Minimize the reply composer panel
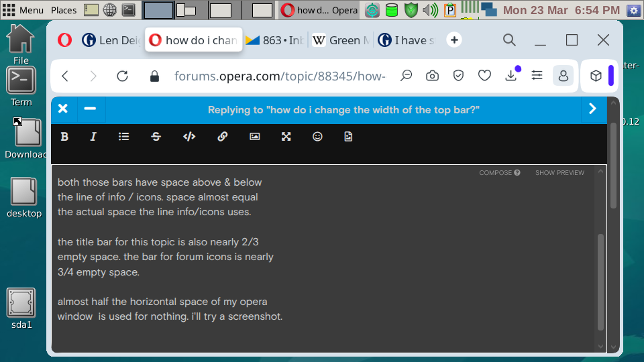Viewport: 644px width, 362px height. (90, 109)
